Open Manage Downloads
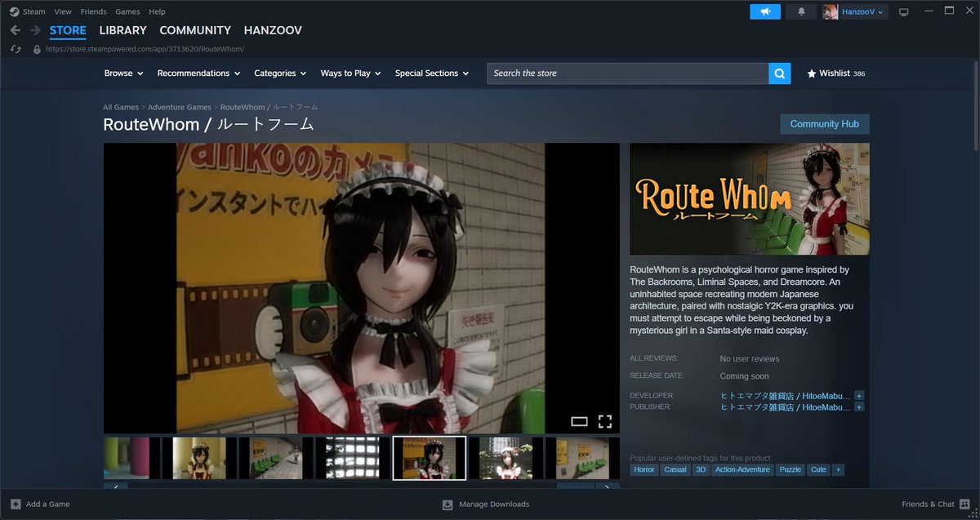 486,504
